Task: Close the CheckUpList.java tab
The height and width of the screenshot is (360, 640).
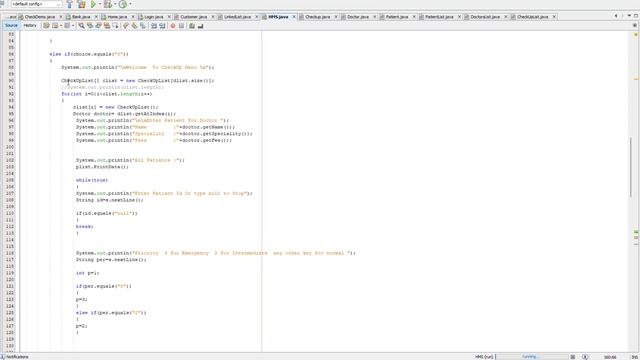Action: point(554,17)
